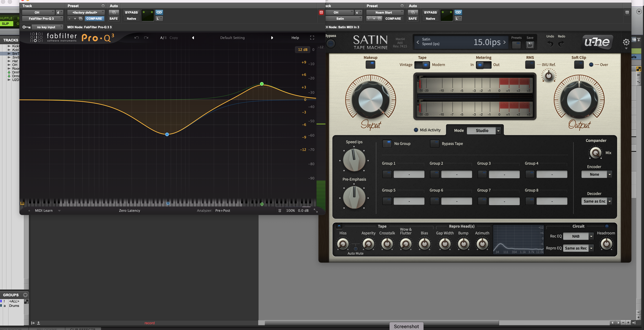This screenshot has height=330, width=644.
Task: Enable the Group 1 switch
Action: coord(387,174)
